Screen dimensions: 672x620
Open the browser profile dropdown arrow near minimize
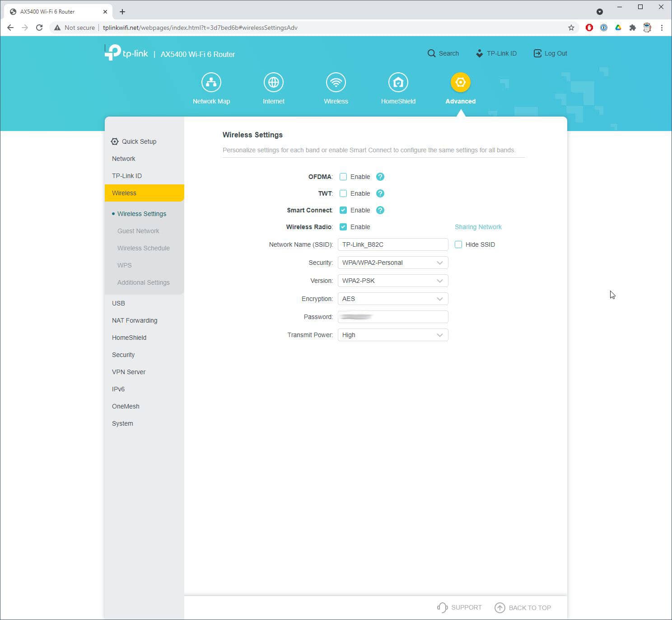[600, 12]
